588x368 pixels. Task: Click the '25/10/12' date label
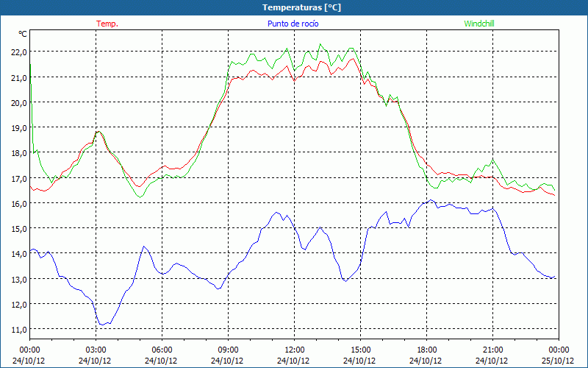[x=559, y=361]
